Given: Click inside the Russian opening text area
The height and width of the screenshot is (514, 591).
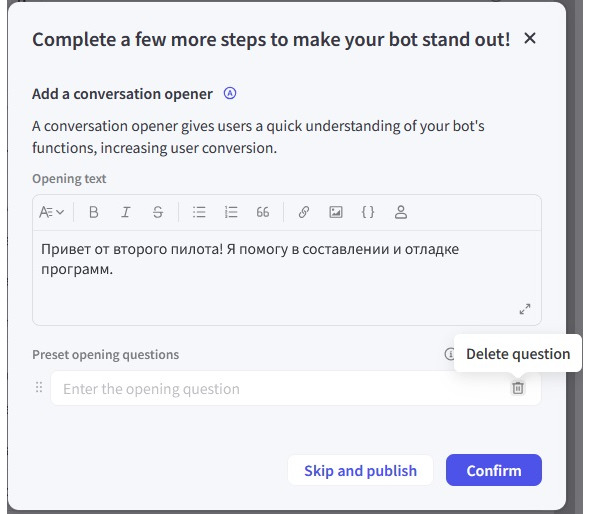Looking at the screenshot, I should click(286, 277).
